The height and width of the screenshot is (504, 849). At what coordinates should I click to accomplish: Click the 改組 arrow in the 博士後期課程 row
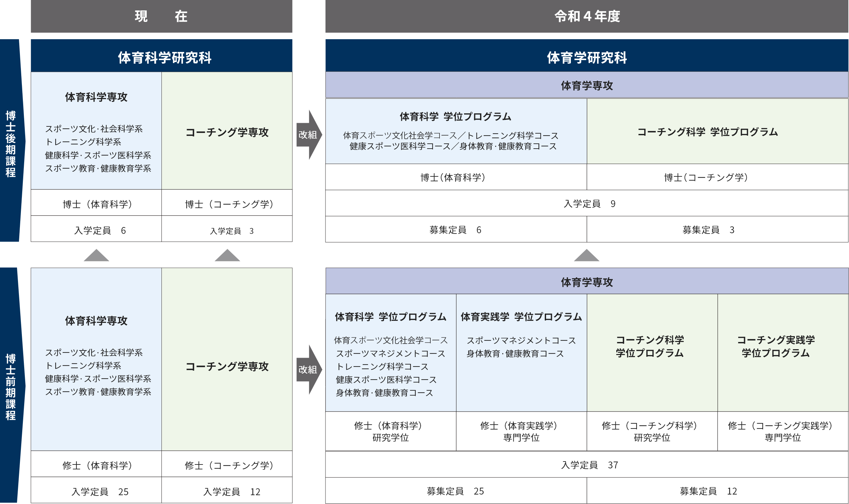(x=309, y=135)
